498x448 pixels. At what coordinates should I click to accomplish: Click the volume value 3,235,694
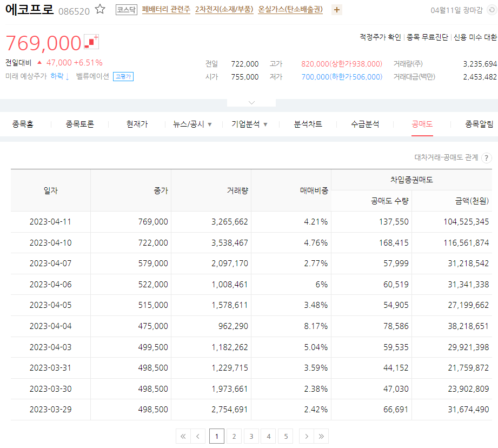coord(480,64)
